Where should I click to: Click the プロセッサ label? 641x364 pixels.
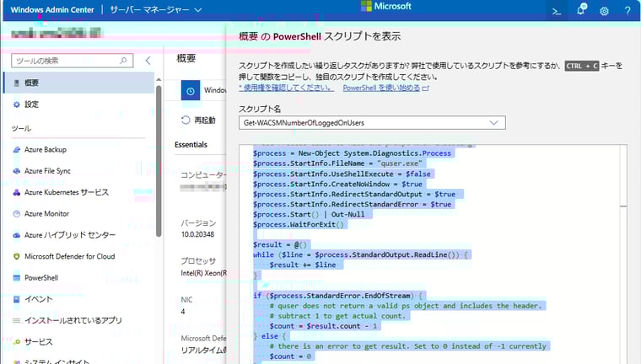[198, 260]
